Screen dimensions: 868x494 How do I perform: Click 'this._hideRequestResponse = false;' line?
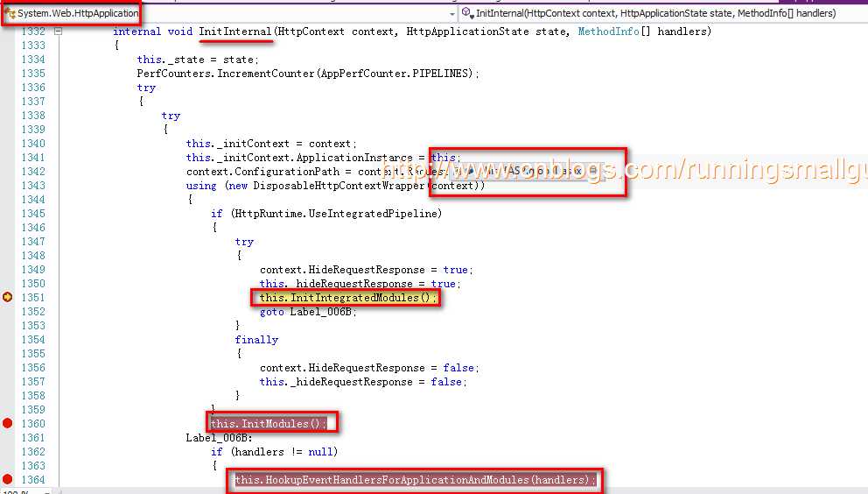363,382
